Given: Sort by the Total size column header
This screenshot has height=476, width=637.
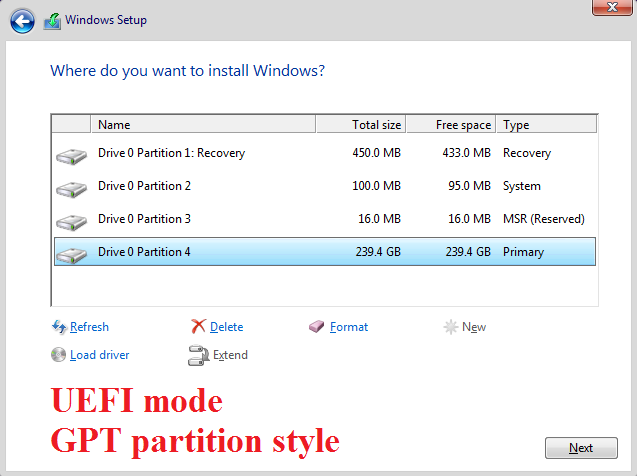Looking at the screenshot, I should coord(361,124).
